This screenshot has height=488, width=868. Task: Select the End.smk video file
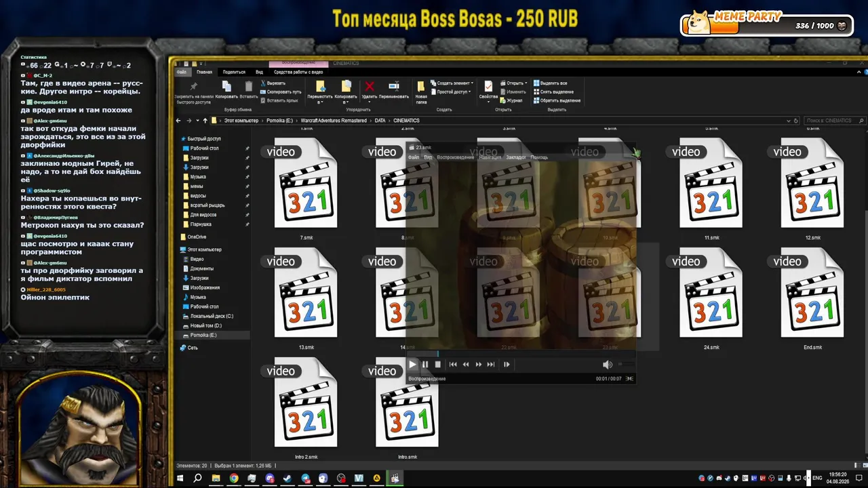pos(812,298)
